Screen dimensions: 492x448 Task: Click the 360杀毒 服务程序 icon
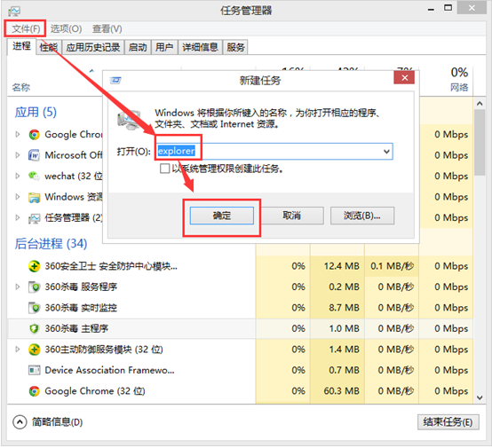[x=35, y=287]
